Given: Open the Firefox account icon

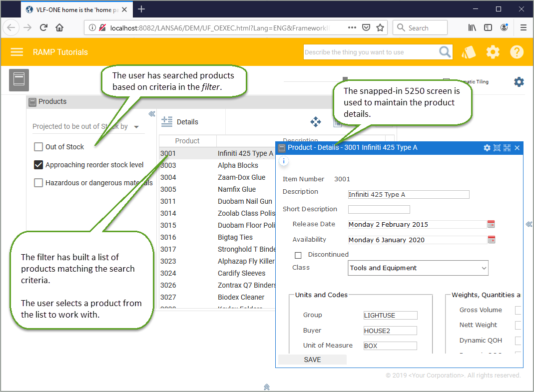Looking at the screenshot, I should pos(504,27).
